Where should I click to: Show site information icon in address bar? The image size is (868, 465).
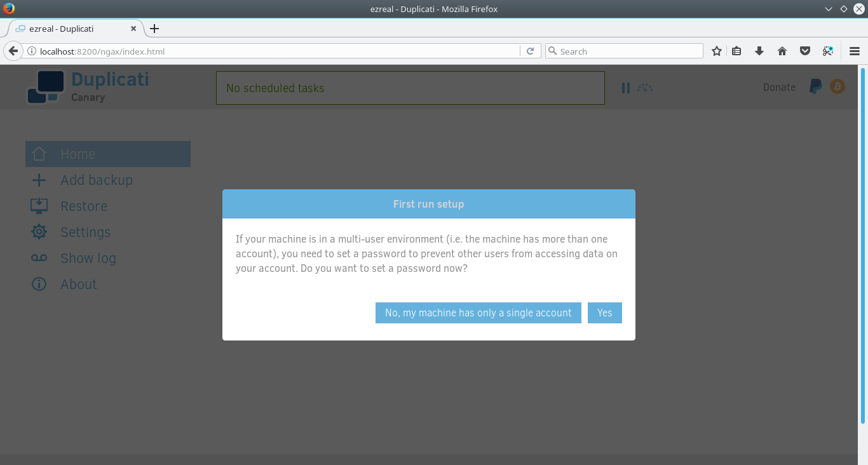pos(31,51)
